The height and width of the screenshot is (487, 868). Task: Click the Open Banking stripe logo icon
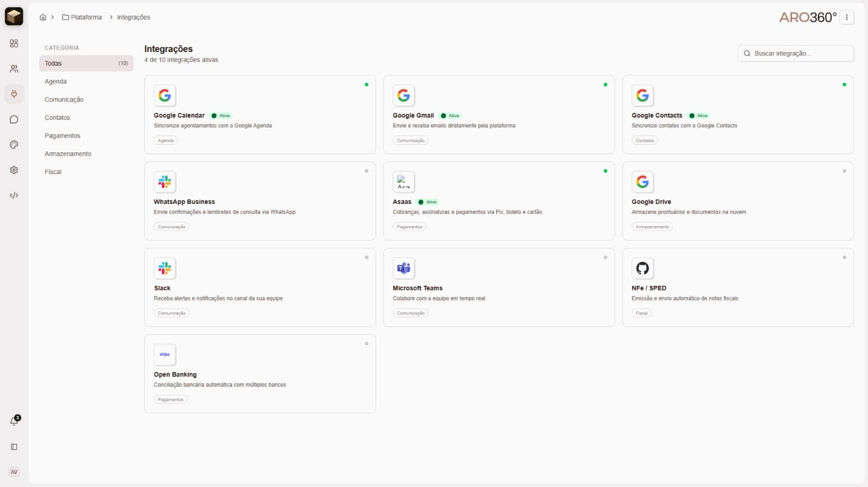pyautogui.click(x=165, y=354)
